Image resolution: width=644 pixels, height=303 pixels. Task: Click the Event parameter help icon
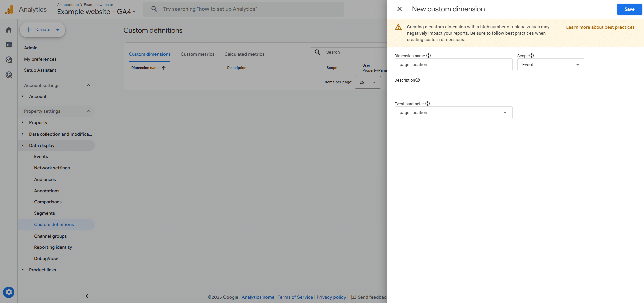(427, 103)
